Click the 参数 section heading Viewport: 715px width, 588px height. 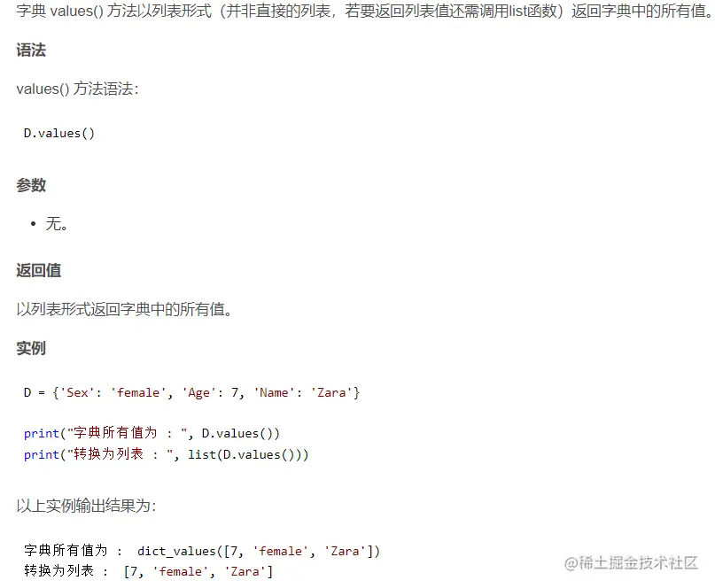(31, 185)
